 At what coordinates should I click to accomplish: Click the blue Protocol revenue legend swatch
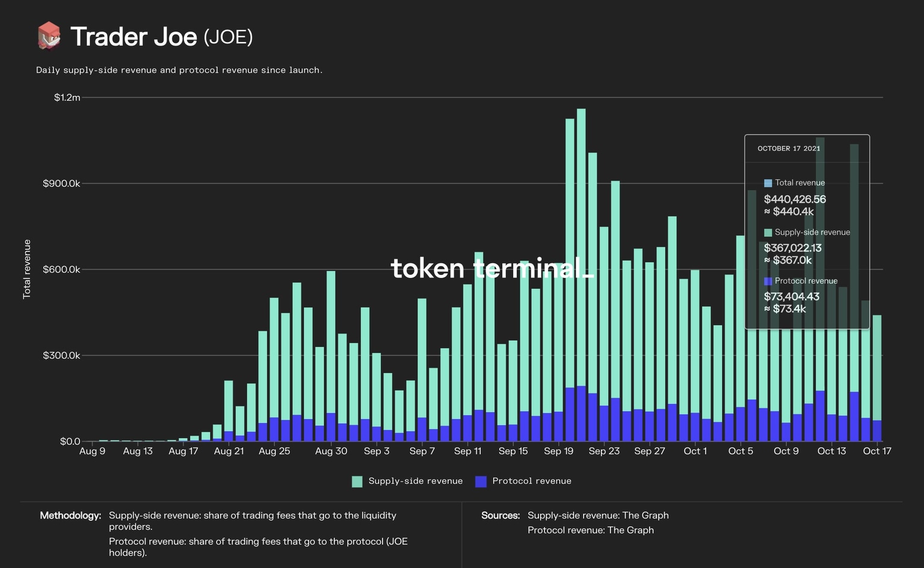click(x=481, y=481)
